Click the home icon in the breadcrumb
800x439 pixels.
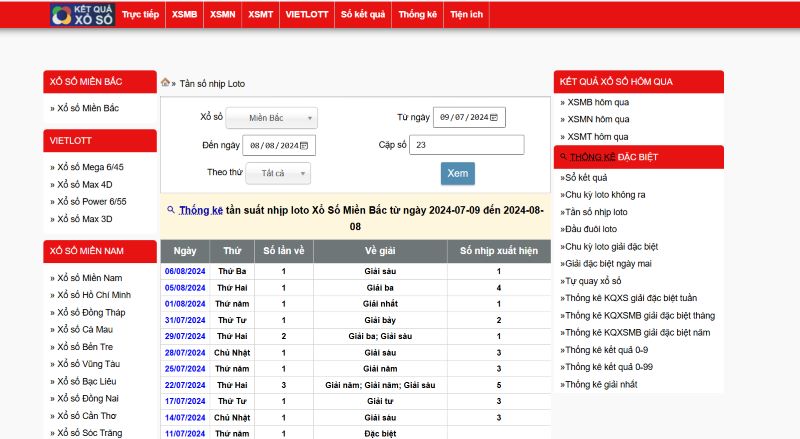tap(165, 83)
